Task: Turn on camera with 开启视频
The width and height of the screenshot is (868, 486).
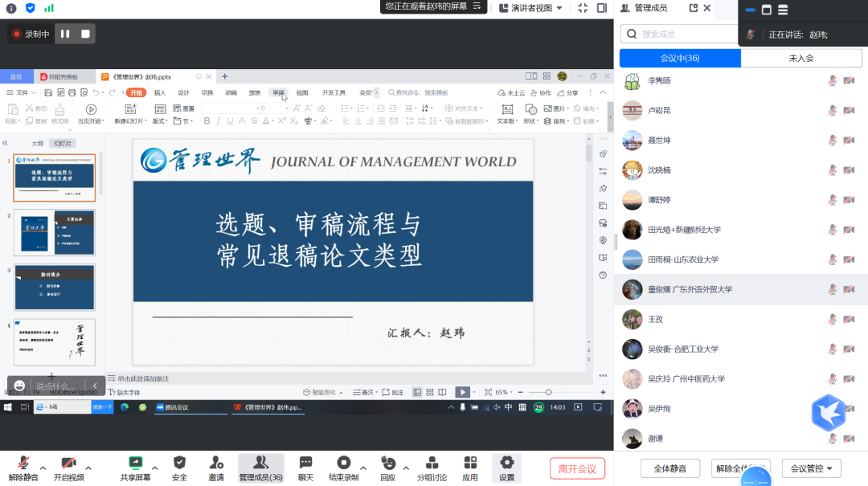Action: pyautogui.click(x=68, y=464)
